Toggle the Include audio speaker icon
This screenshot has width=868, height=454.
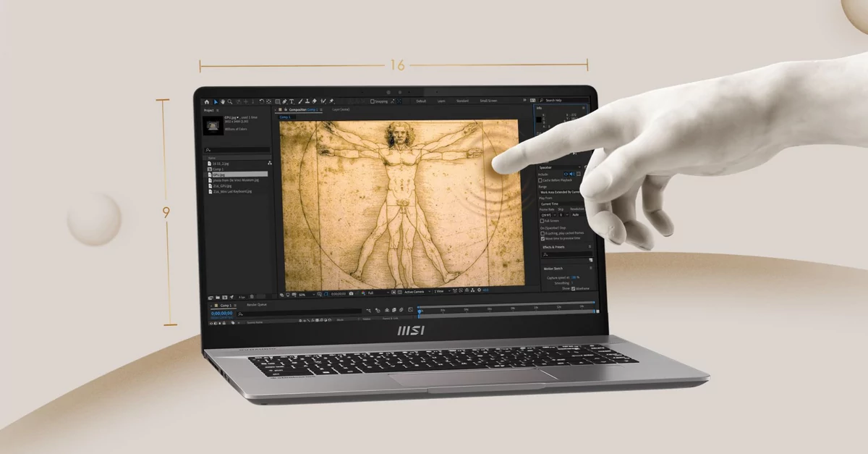(x=571, y=173)
